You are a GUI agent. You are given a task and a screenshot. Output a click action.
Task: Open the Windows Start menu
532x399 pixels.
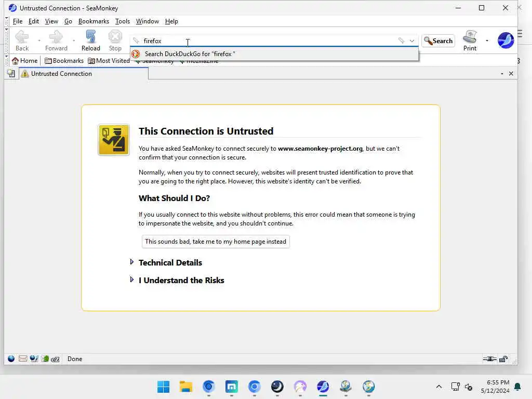click(x=163, y=387)
